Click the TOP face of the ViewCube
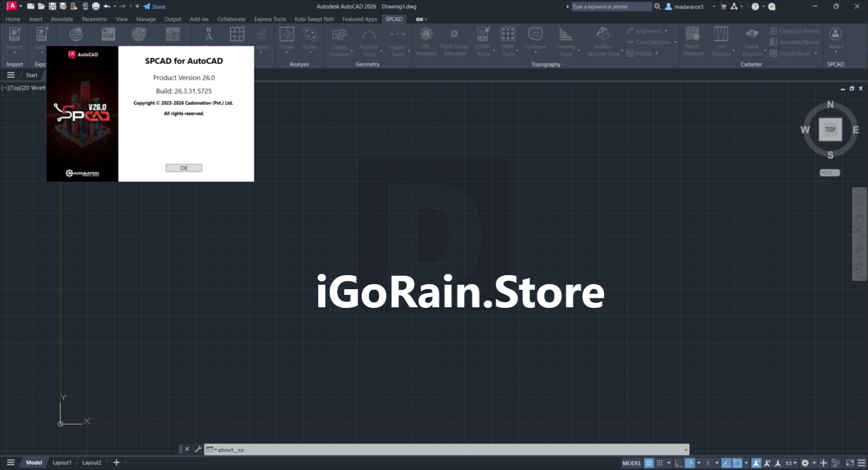The height and width of the screenshot is (470, 868). 830,129
